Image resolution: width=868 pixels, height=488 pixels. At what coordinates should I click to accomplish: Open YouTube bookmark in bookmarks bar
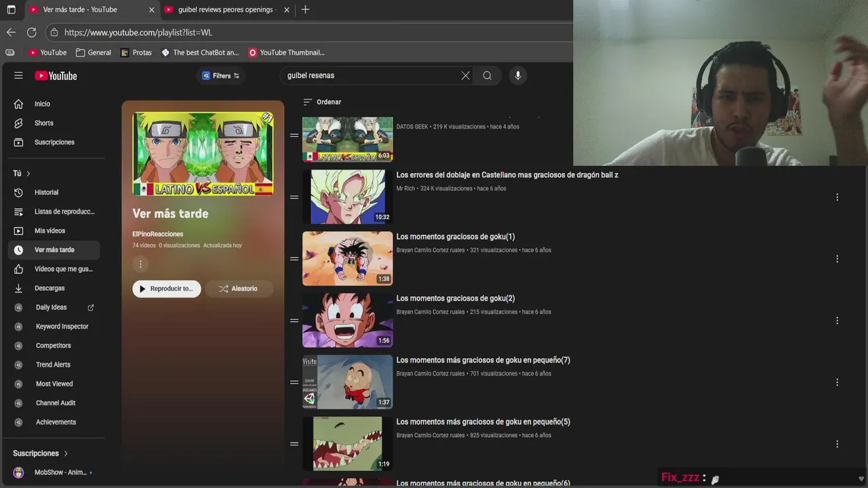[47, 52]
